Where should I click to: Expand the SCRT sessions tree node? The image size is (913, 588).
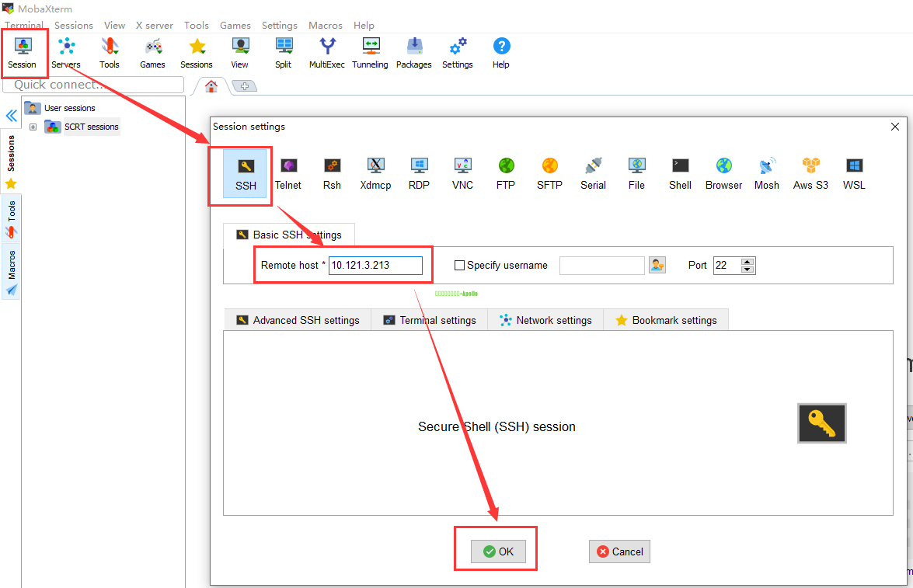click(x=33, y=127)
